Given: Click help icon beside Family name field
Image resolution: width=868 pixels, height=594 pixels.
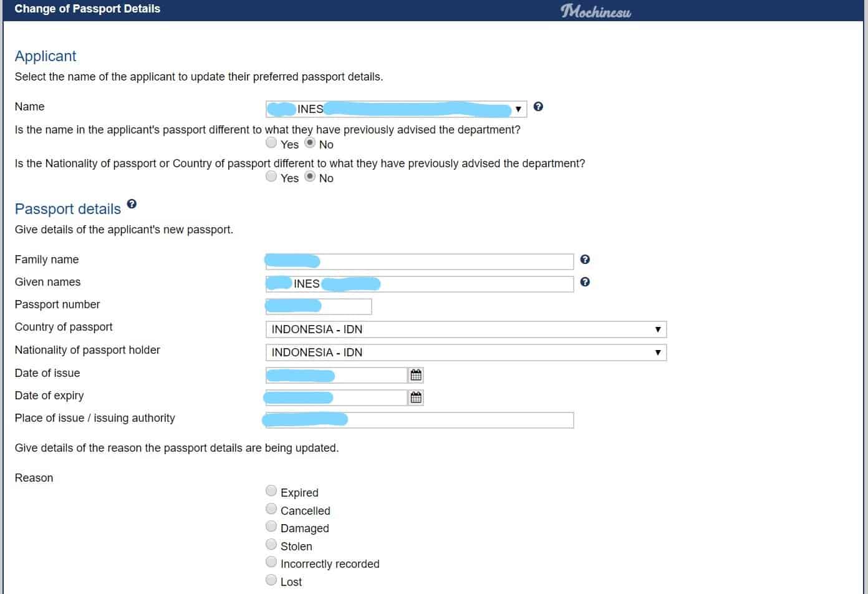Looking at the screenshot, I should pos(585,260).
